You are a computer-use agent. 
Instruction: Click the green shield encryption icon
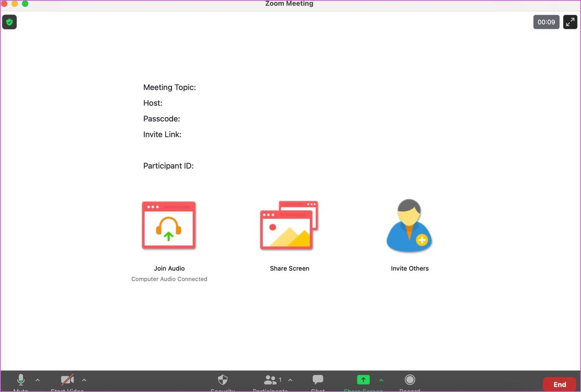pyautogui.click(x=9, y=22)
